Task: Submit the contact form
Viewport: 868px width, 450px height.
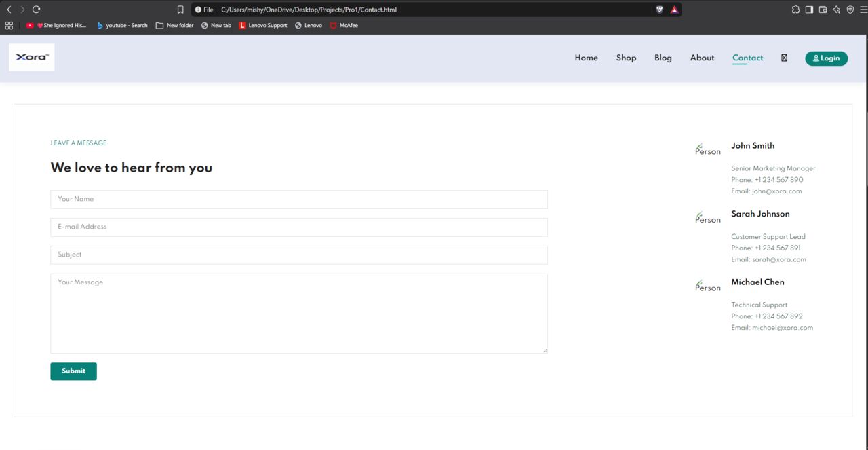Action: 73,371
